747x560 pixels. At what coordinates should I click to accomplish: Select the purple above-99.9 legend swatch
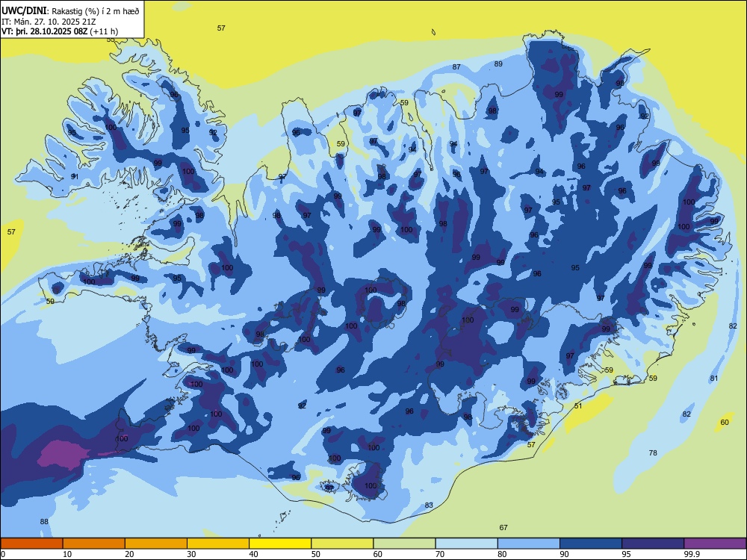tap(715, 544)
